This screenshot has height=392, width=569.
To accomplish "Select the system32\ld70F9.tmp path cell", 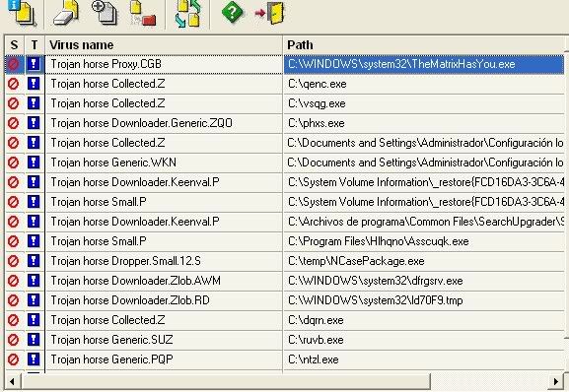I will coord(424,300).
